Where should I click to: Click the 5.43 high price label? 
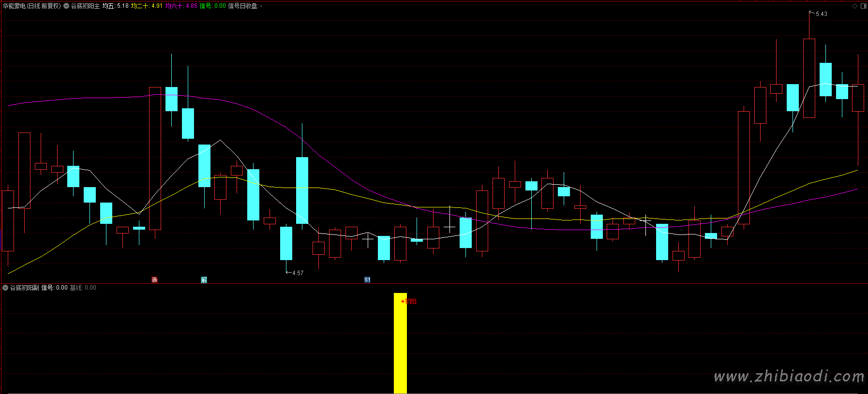click(821, 14)
